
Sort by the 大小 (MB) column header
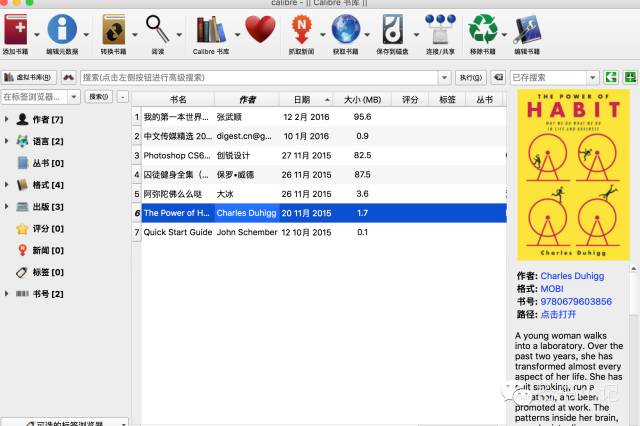[362, 100]
